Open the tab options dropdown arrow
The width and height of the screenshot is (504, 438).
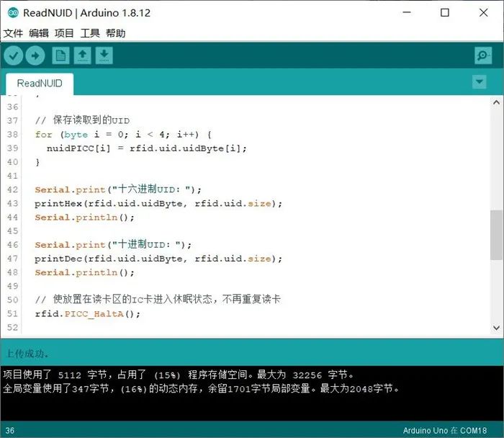[x=480, y=81]
